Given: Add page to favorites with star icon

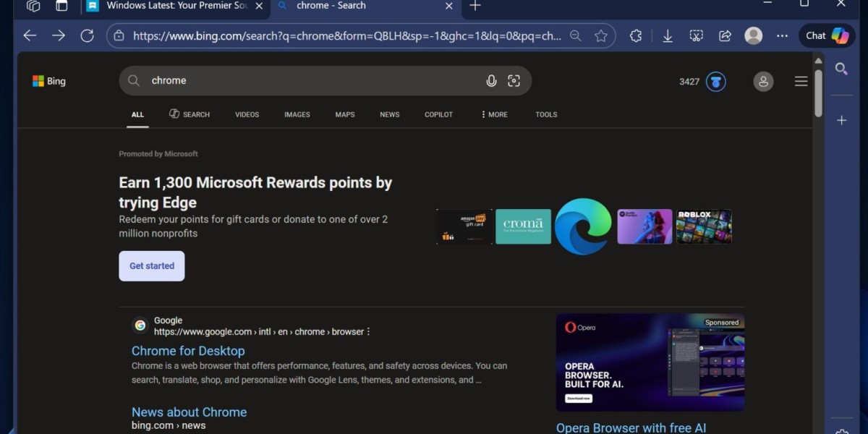Looking at the screenshot, I should [600, 35].
